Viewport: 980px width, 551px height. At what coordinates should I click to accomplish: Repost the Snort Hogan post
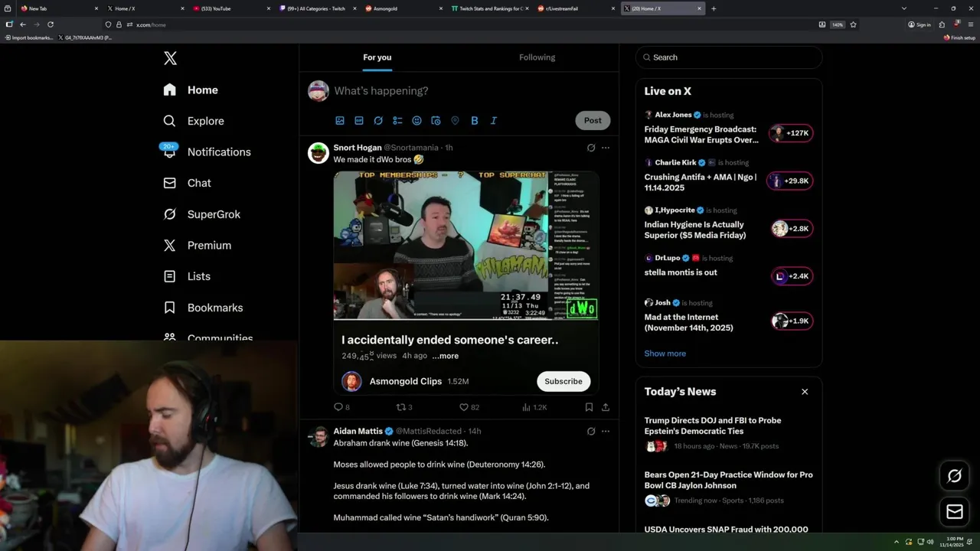(x=404, y=407)
